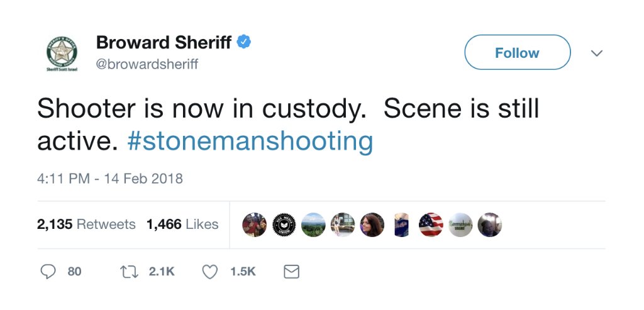Click the reply speech bubble icon
The width and height of the screenshot is (644, 310).
click(x=48, y=271)
